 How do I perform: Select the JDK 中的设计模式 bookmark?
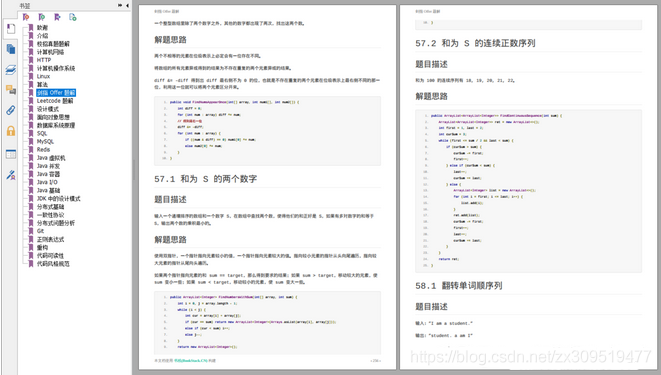click(x=59, y=198)
